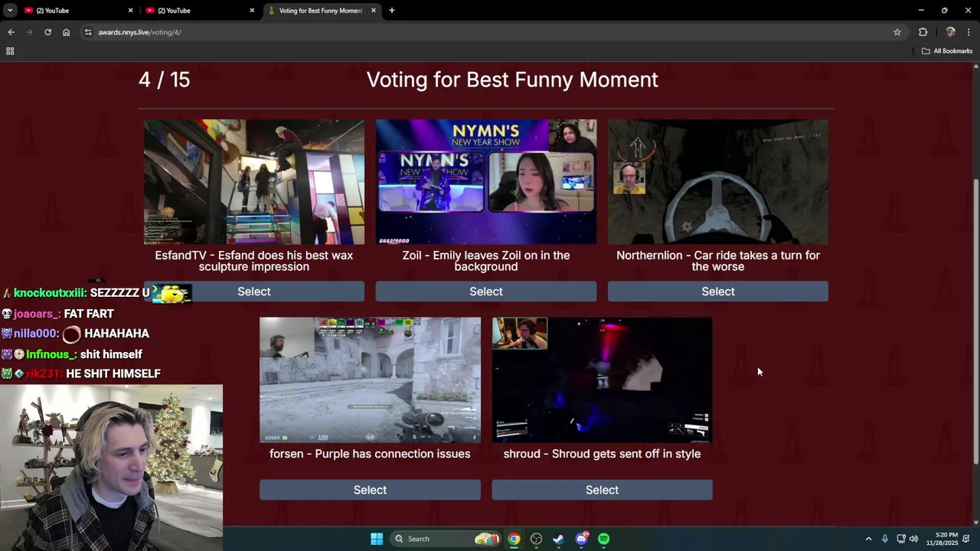Image resolution: width=980 pixels, height=551 pixels.
Task: Show hidden system tray icons
Action: click(868, 539)
